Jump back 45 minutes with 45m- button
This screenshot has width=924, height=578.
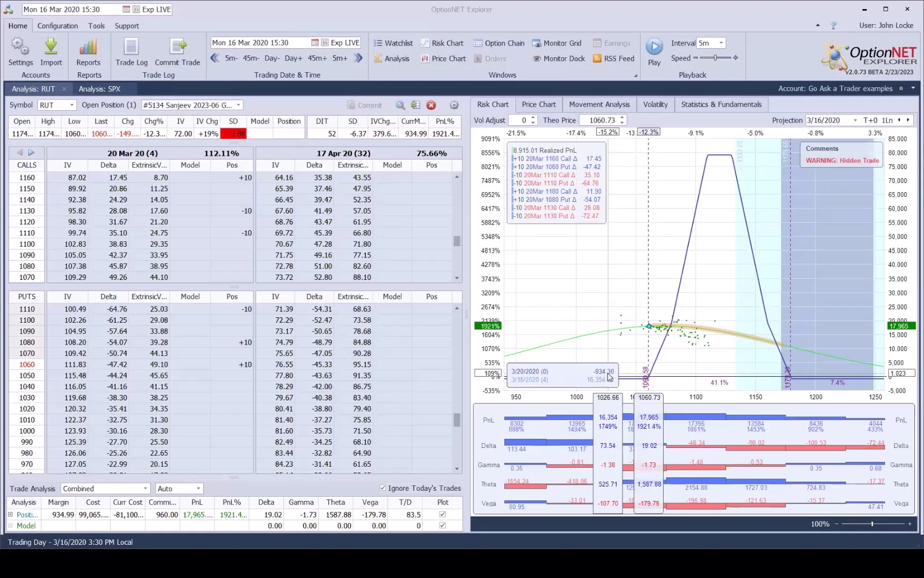pos(251,58)
